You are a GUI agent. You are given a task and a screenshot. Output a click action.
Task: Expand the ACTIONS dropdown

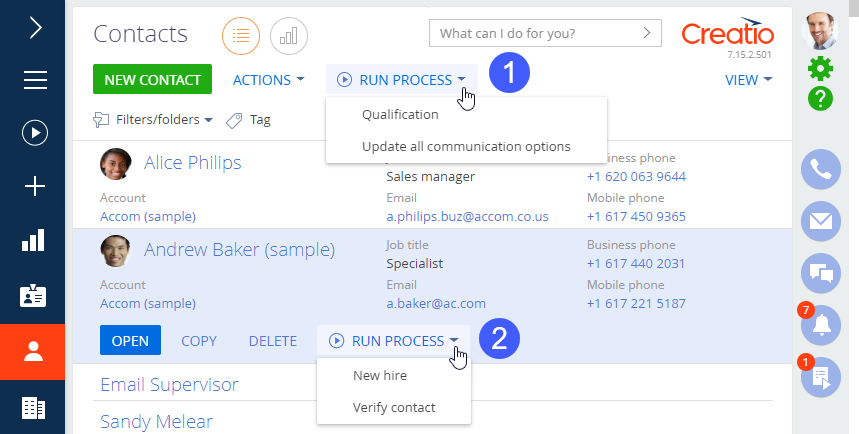[268, 80]
